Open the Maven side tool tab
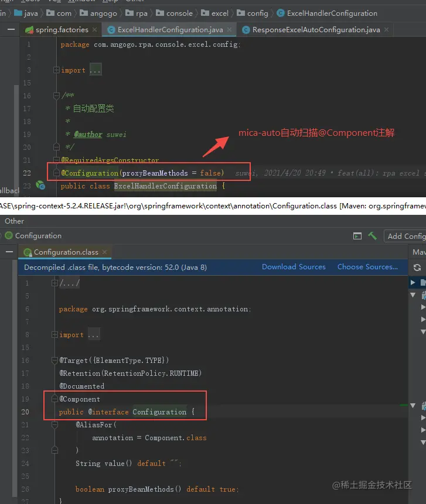 (419, 252)
